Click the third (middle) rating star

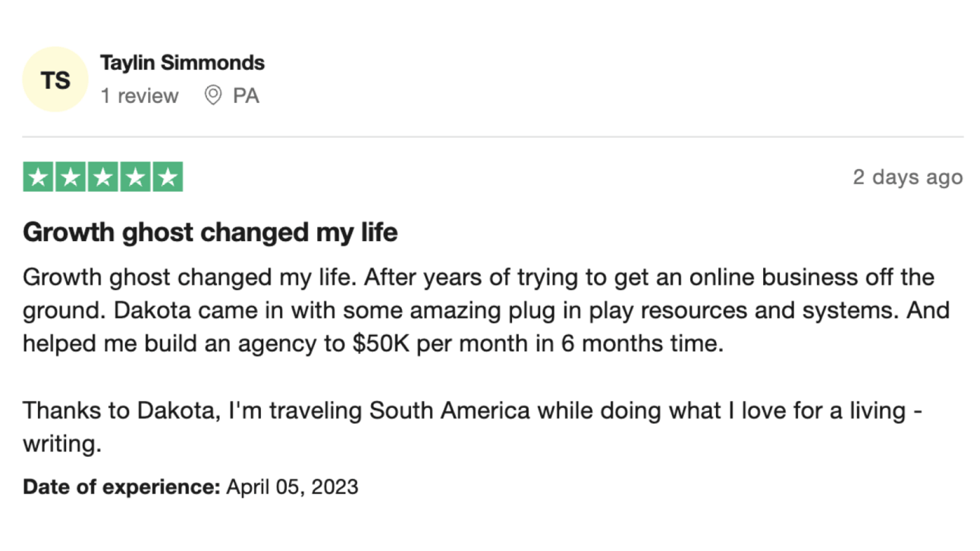(103, 177)
